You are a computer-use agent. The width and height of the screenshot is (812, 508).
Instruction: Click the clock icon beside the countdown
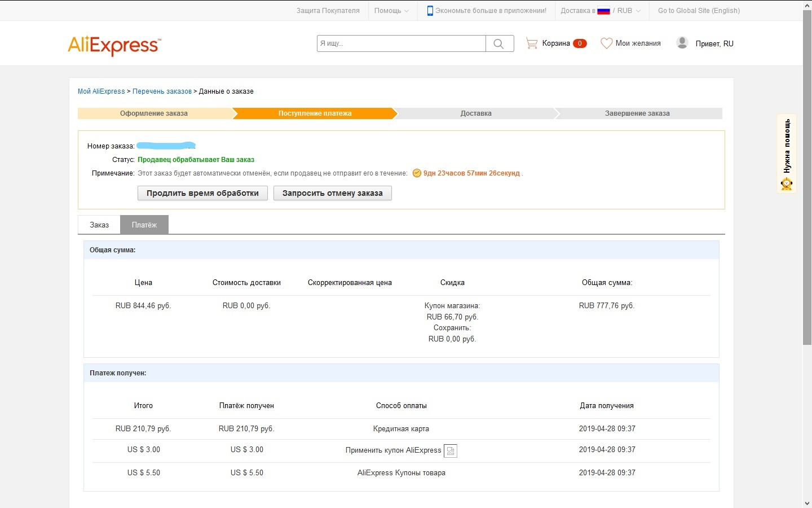coord(417,173)
